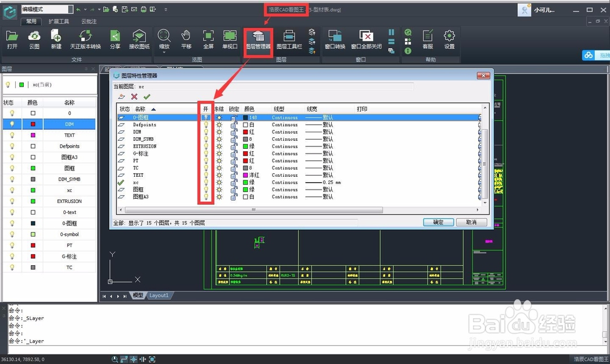Viewport: 610px width, 364px height.
Task: Click red swatch for PT in left layer panel
Action: tap(33, 245)
